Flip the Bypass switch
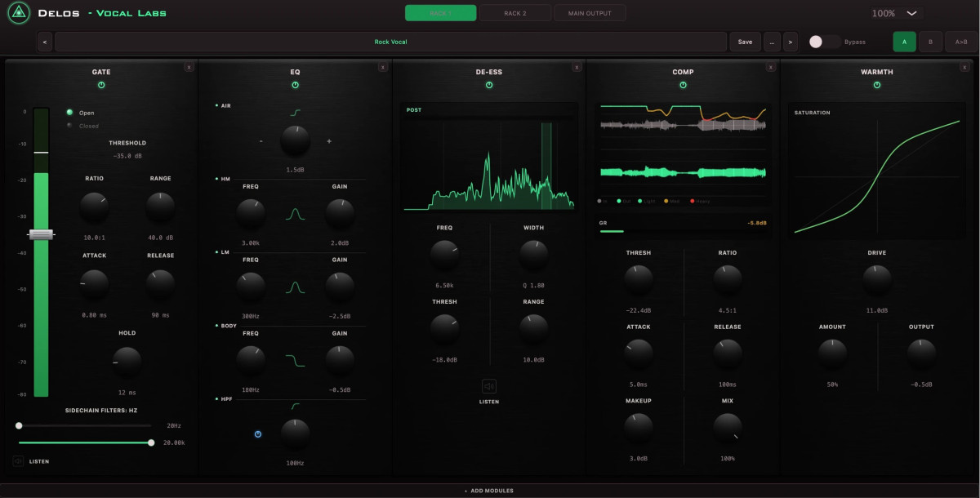Image resolution: width=980 pixels, height=498 pixels. pos(824,42)
